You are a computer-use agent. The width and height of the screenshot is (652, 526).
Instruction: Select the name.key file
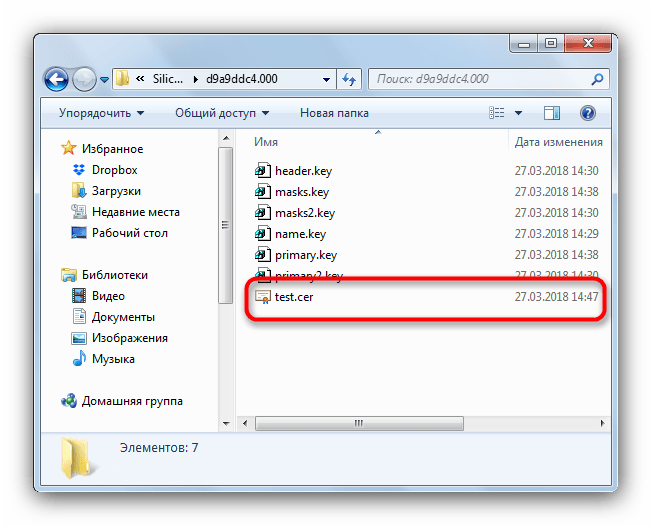click(300, 234)
